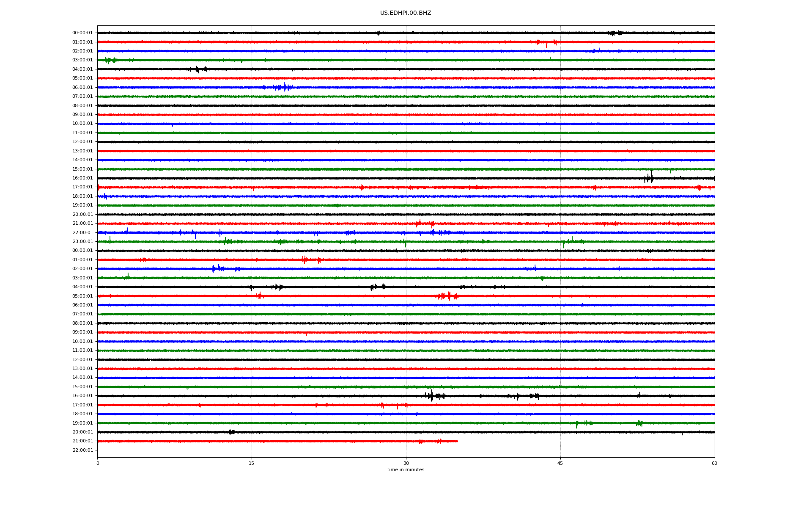This screenshot has width=812, height=508.
Task: Click the green burst at start of 03:00:01 trace
Action: [x=110, y=61]
